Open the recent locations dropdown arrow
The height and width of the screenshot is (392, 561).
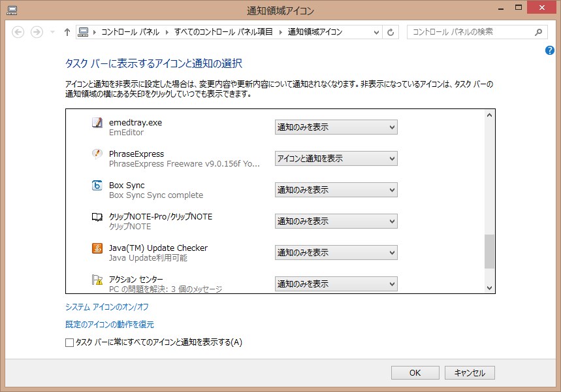(x=53, y=32)
